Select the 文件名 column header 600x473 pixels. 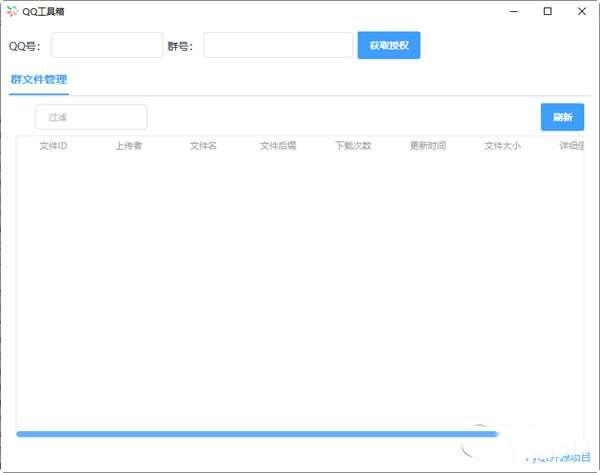(x=203, y=146)
